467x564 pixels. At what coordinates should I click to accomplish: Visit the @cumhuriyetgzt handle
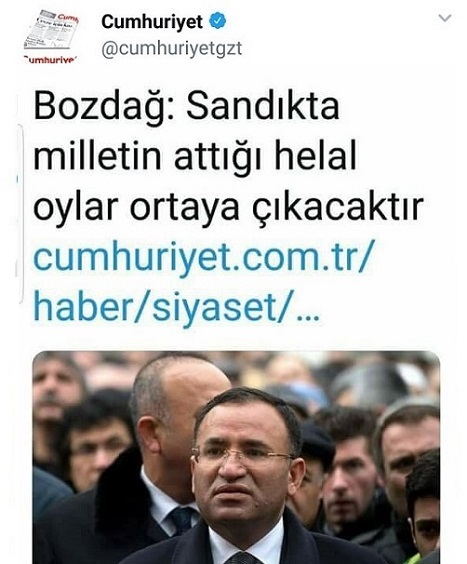click(x=172, y=49)
